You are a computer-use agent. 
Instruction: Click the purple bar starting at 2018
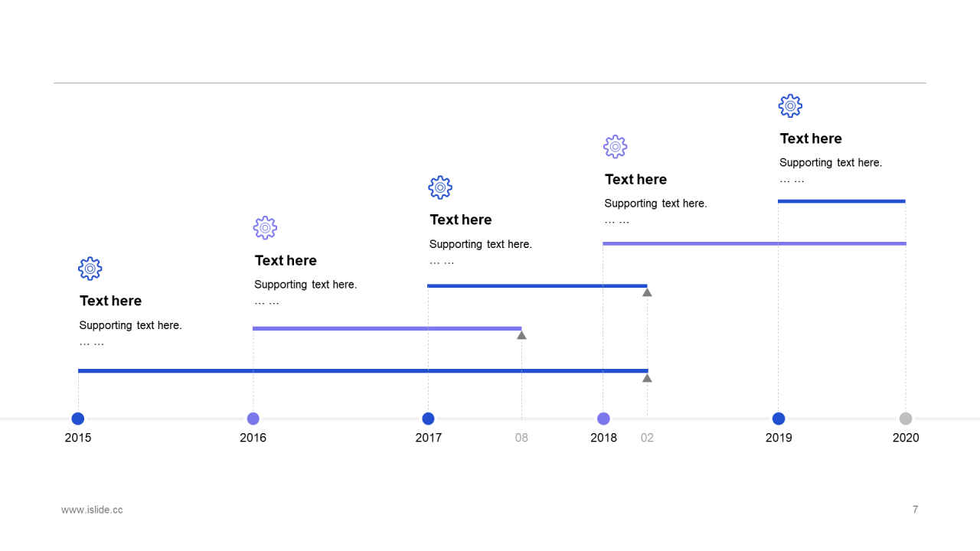tap(754, 243)
